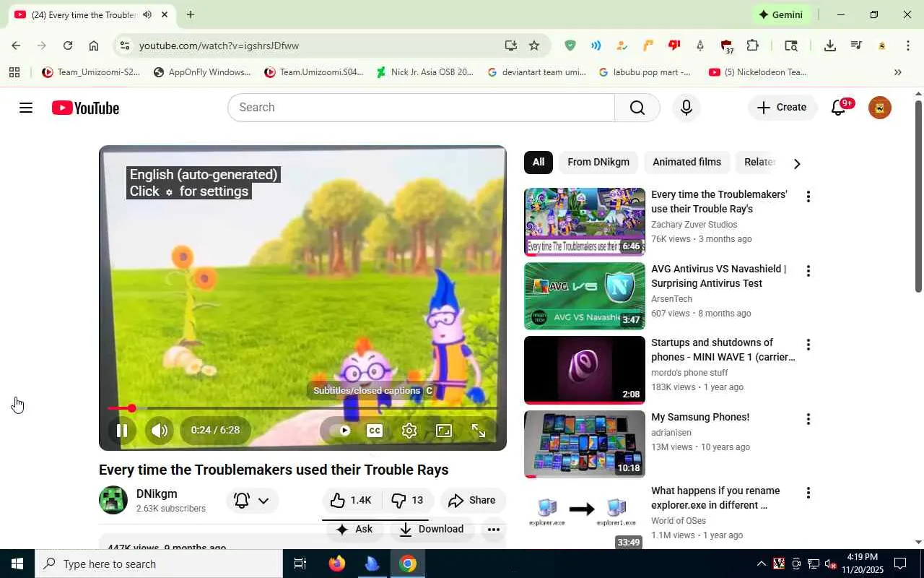Open the bookmarks apps grid icon
Screen dimensions: 924x578
[14, 72]
